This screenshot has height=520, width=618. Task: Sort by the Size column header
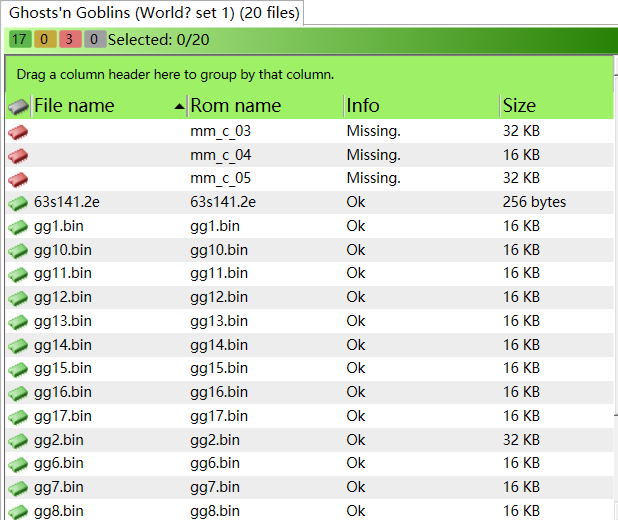tap(520, 106)
